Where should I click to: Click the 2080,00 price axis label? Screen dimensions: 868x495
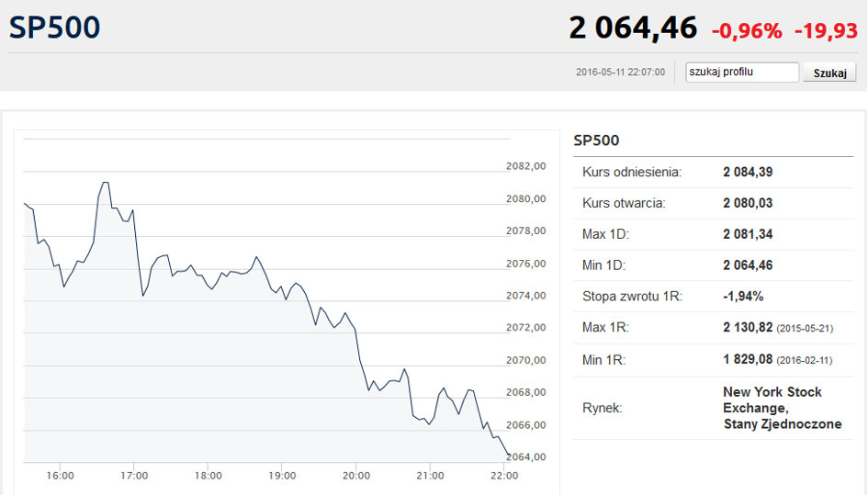pyautogui.click(x=526, y=198)
